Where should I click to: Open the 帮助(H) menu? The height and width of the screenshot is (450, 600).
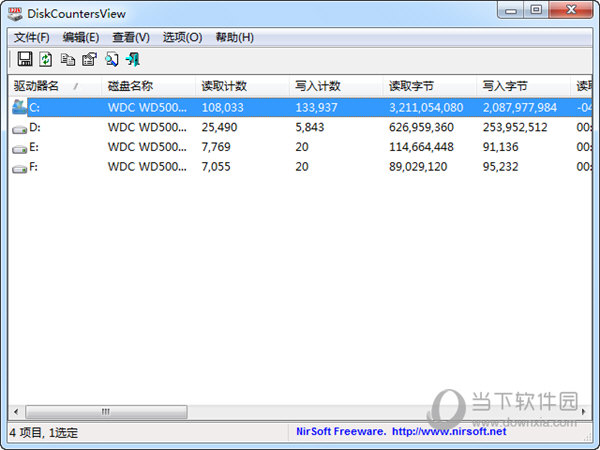click(235, 38)
